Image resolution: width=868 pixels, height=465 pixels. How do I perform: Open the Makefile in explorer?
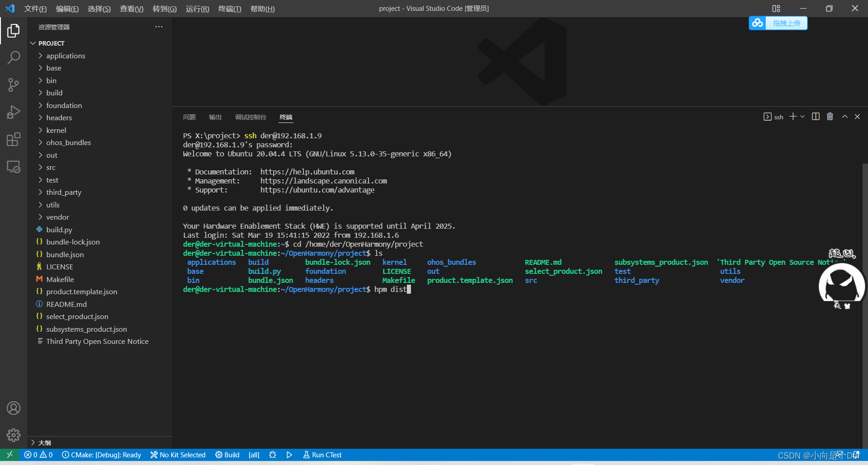tap(99, 279)
